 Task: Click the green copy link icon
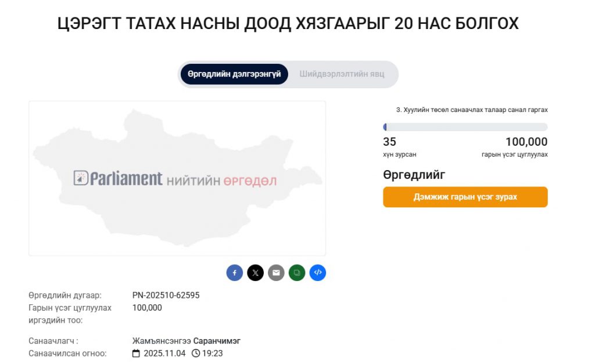coord(297,273)
